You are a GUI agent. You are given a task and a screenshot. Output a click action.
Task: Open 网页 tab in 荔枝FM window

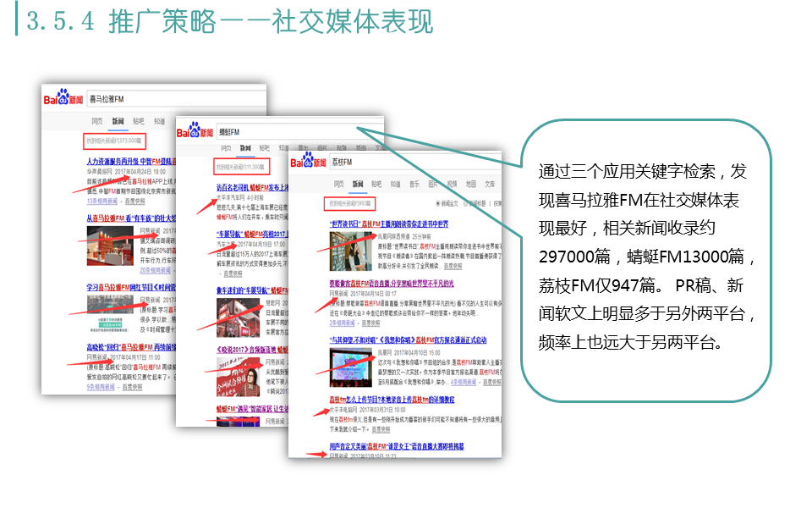338,184
